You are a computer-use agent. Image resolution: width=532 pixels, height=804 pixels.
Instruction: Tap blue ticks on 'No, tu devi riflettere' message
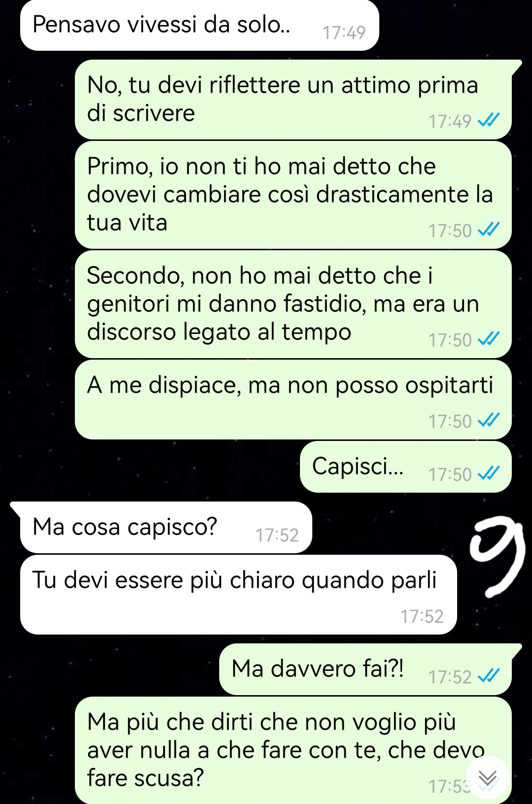pos(489,121)
